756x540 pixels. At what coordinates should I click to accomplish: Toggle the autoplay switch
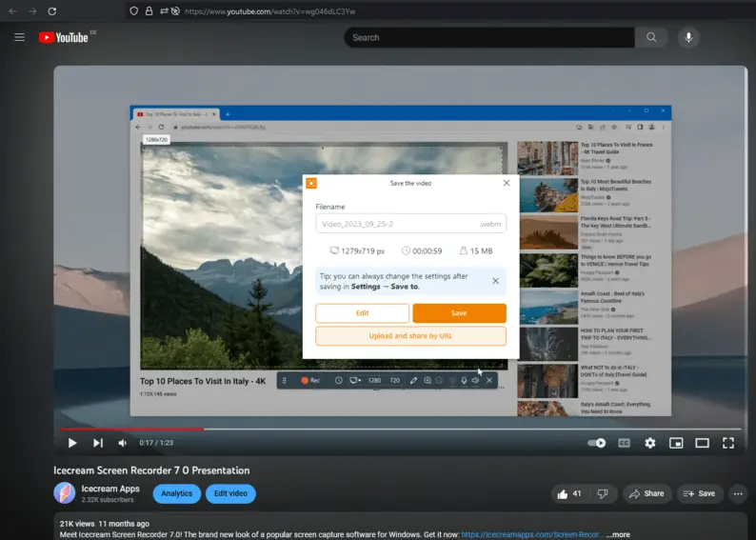(x=597, y=443)
